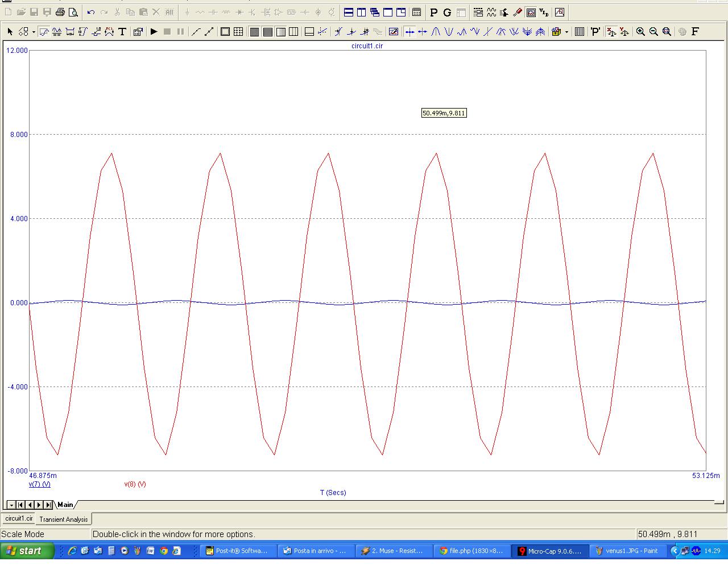The width and height of the screenshot is (728, 582).
Task: Select the Main plot page tab
Action: [x=65, y=505]
